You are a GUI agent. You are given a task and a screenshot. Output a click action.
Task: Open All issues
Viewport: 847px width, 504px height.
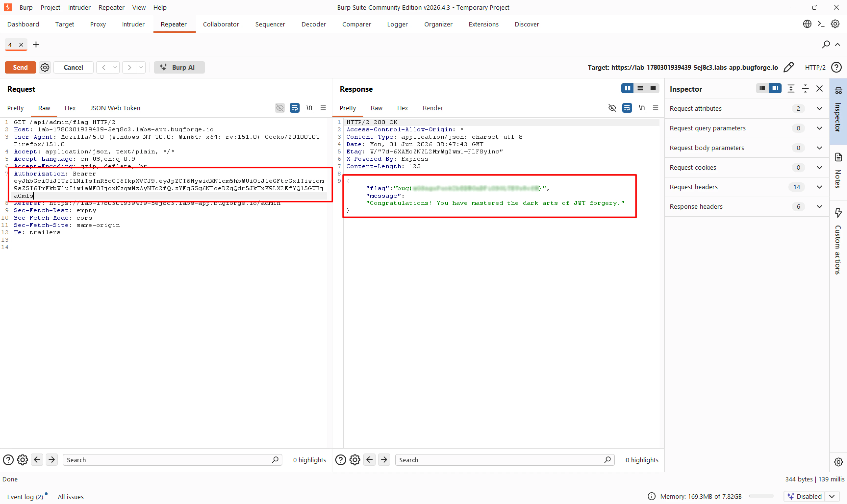(71, 497)
